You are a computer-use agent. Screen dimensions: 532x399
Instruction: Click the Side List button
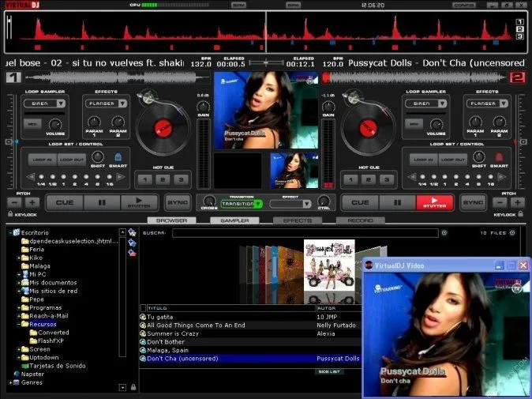click(x=329, y=372)
